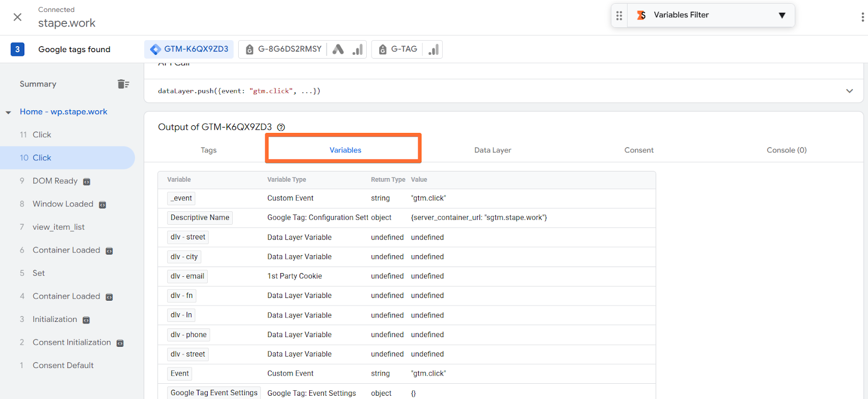The width and height of the screenshot is (868, 399).
Task: Open the Home - wp.stape.work page entry
Action: (x=63, y=112)
